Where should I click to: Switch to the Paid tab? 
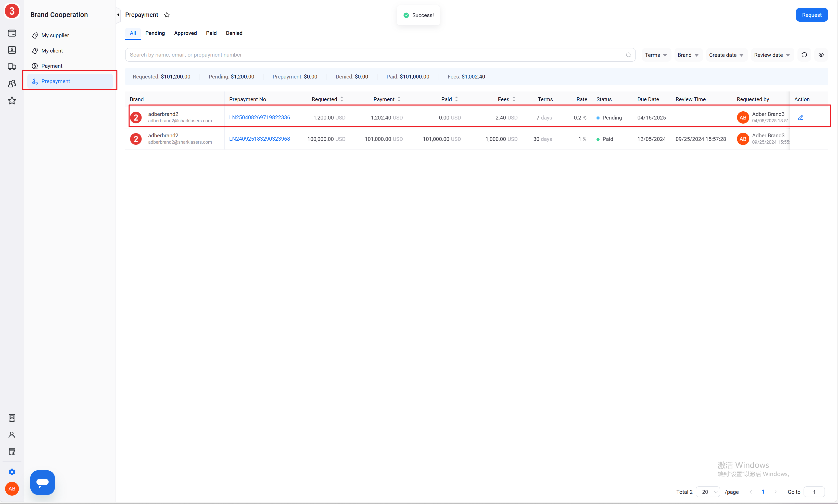click(x=211, y=33)
